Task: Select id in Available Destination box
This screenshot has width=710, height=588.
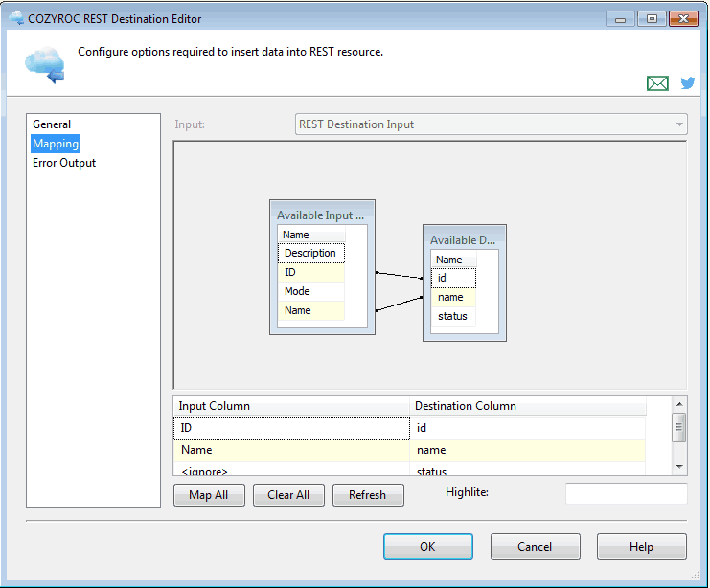Action: 453,278
